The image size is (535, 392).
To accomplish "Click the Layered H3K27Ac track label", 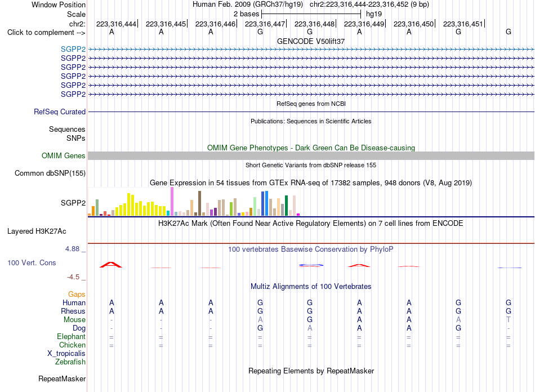I will tap(37, 231).
